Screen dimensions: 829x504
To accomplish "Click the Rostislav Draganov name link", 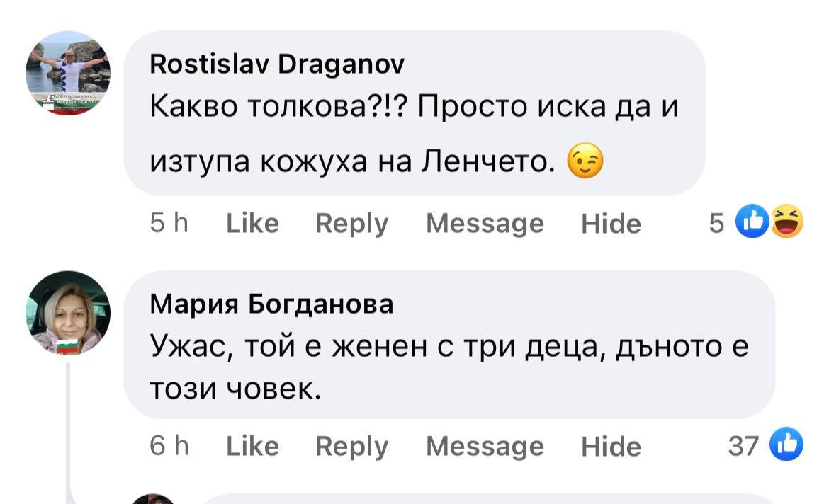I will tap(277, 65).
